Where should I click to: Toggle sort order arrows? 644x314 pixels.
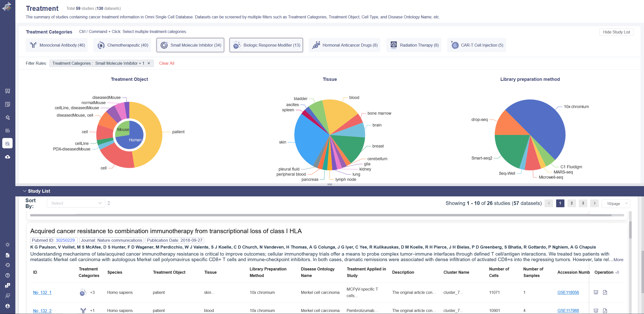[109, 203]
